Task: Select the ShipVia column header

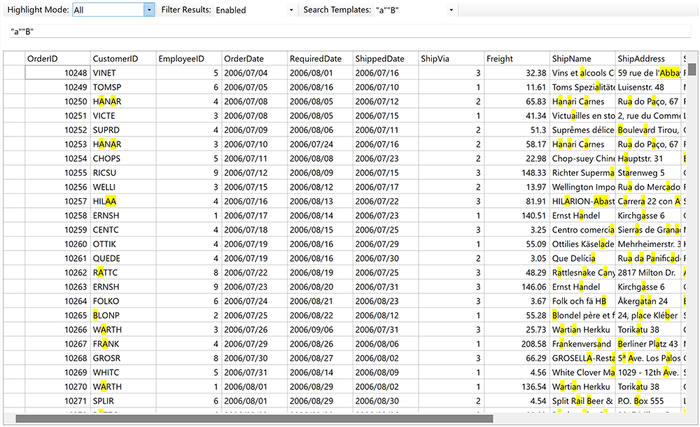Action: coord(451,58)
